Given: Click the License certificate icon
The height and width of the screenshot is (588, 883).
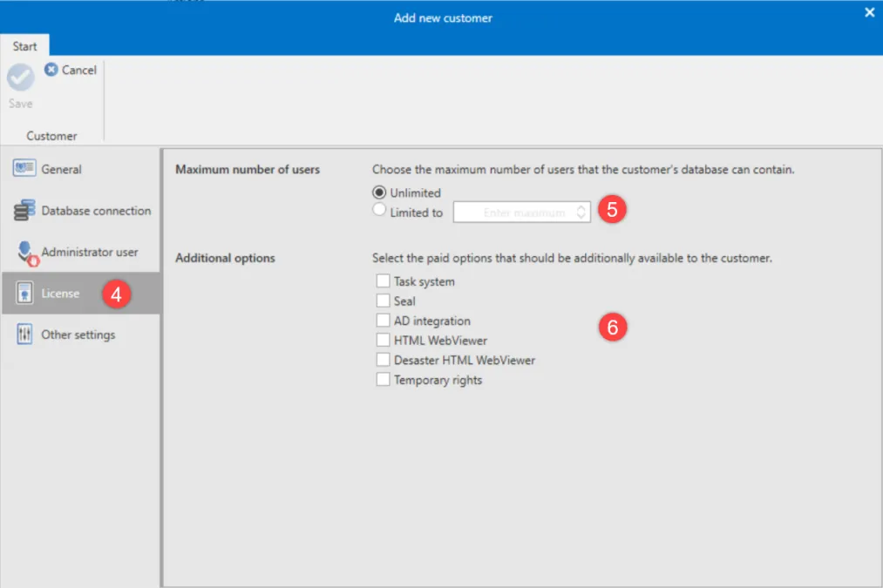Looking at the screenshot, I should 24,294.
